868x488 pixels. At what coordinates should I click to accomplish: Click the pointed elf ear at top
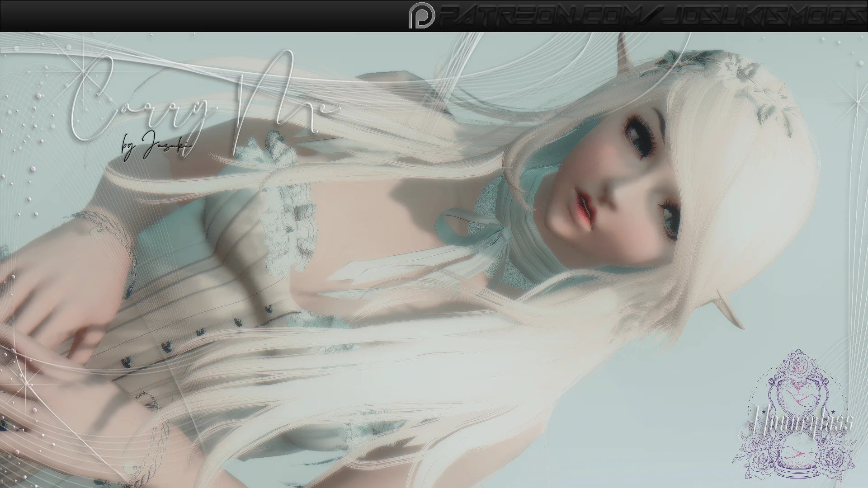tap(624, 50)
